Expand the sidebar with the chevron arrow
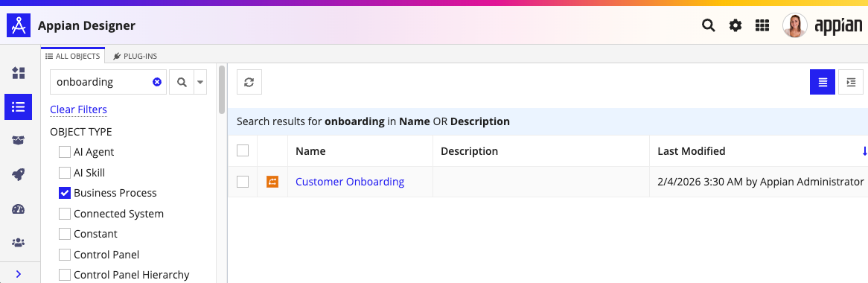This screenshot has width=868, height=283. (19, 273)
